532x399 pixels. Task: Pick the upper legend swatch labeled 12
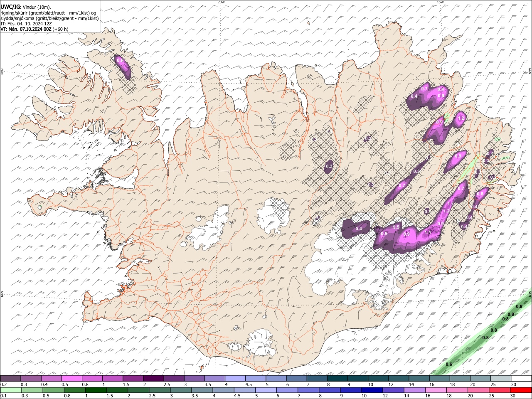[399, 378]
